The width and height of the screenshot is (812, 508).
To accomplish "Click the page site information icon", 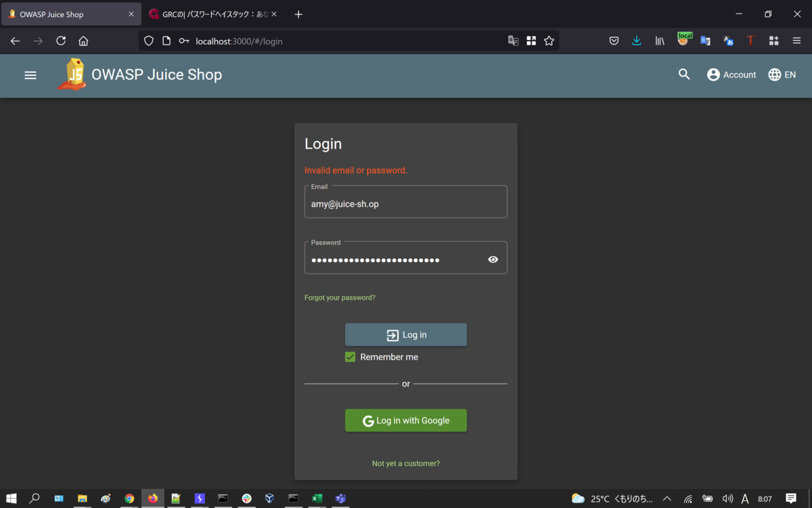I will point(166,41).
